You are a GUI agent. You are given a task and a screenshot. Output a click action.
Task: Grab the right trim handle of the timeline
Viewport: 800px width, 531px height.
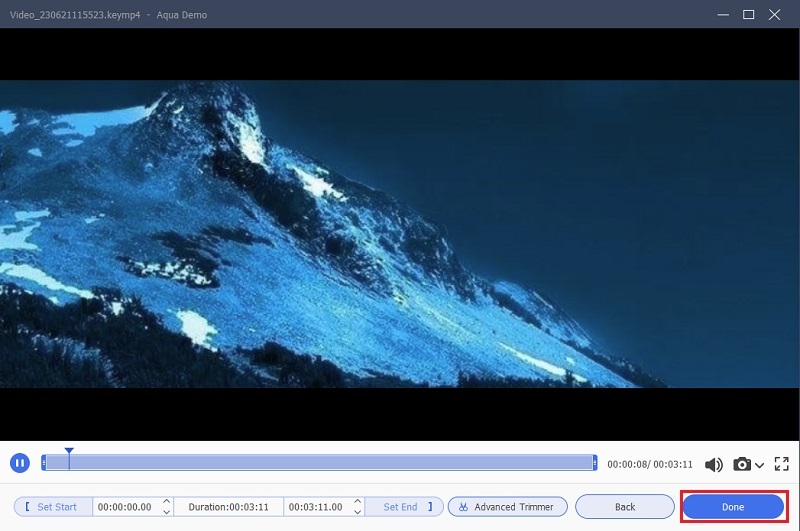[595, 463]
